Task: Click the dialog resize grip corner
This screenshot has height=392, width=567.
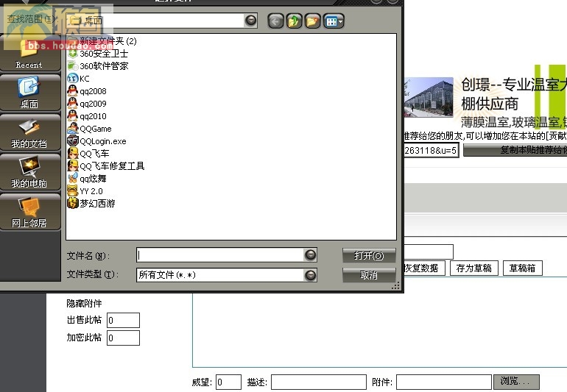Action: [395, 286]
